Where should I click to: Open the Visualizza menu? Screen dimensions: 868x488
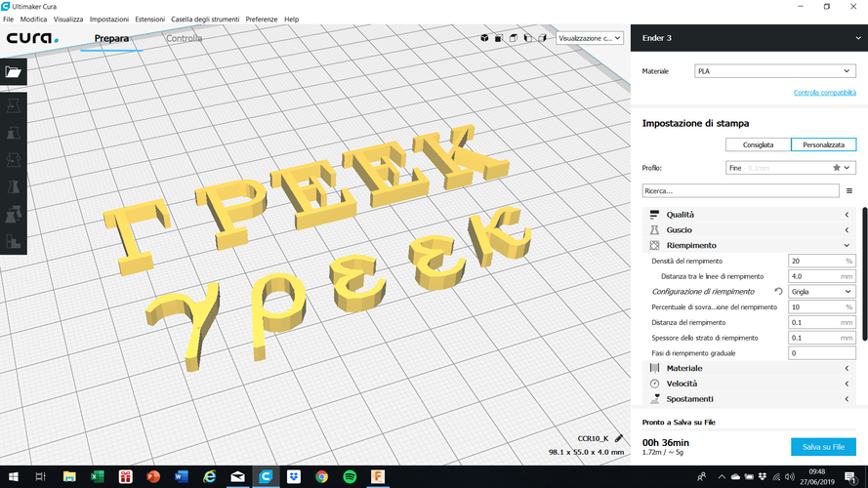tap(68, 19)
